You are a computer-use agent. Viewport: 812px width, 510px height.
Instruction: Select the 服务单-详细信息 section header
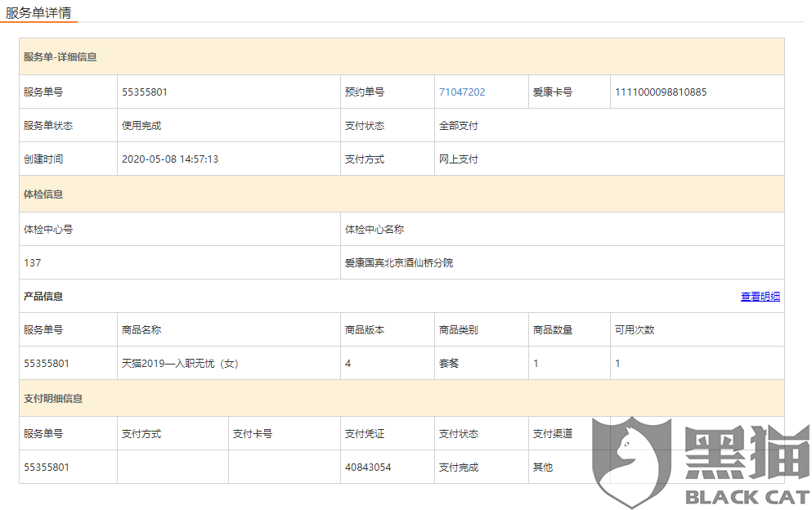[x=402, y=57]
